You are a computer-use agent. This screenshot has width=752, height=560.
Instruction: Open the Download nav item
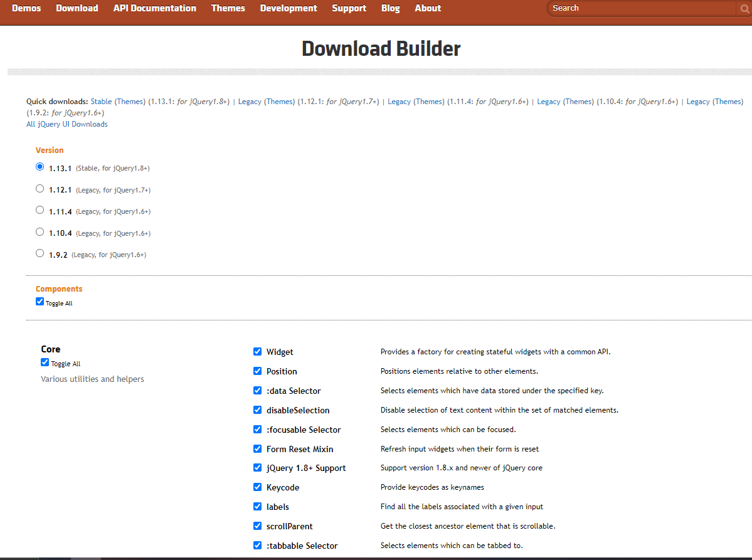[x=77, y=8]
